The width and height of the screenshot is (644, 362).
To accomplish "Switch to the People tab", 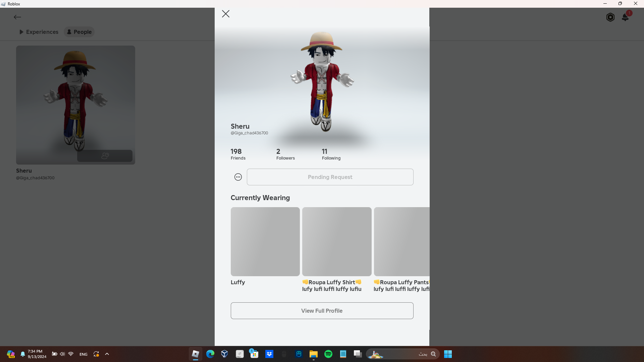I will pos(79,32).
